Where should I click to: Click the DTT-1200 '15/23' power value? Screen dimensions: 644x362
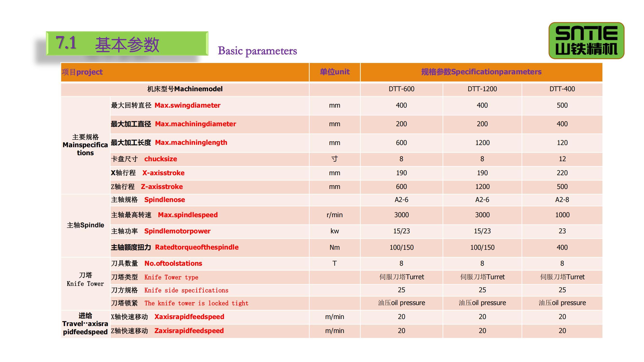[x=482, y=231]
